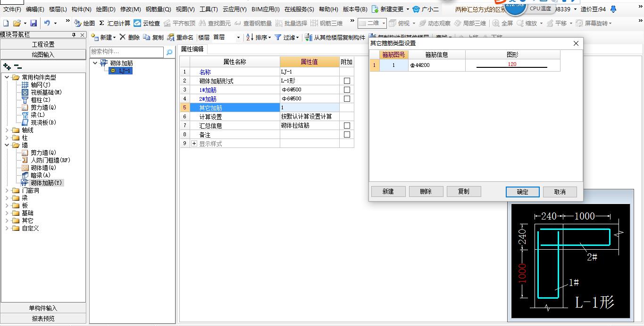Select 砌体墙(Q) in the navigator tree
This screenshot has width=644, height=326.
tap(43, 168)
